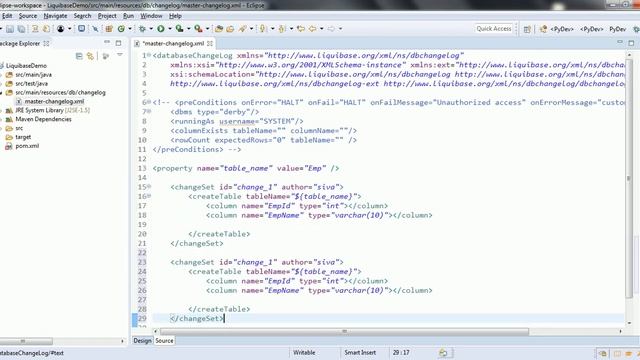Image resolution: width=640 pixels, height=360 pixels.
Task: Click the green Run button icon
Action: pyautogui.click(x=161, y=29)
